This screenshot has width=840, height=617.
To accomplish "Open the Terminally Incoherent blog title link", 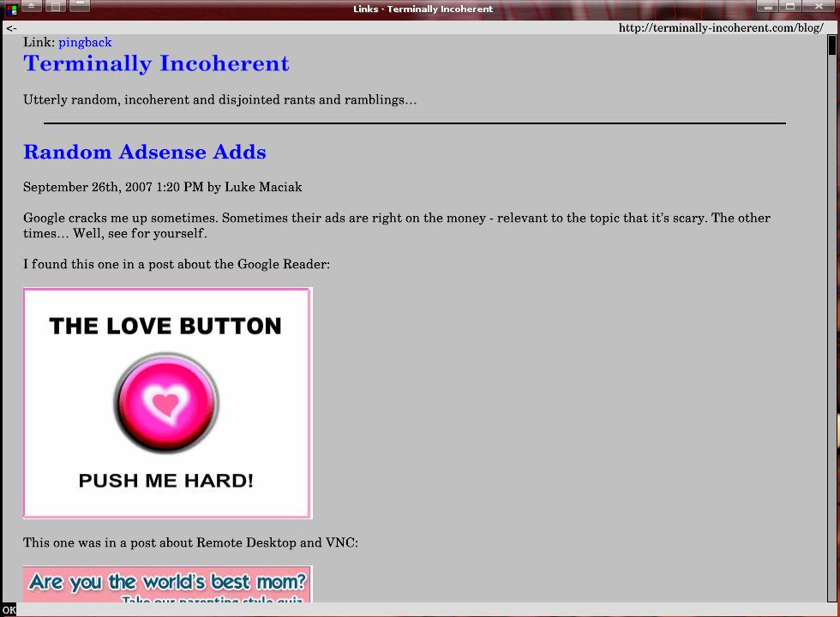I will coord(156,63).
